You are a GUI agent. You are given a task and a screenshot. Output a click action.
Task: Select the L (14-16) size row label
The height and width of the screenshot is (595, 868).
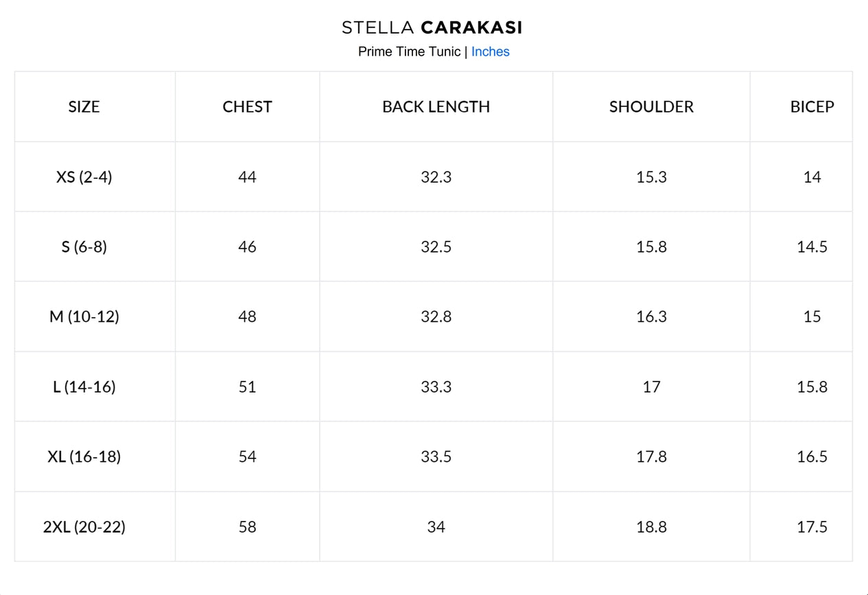(84, 387)
